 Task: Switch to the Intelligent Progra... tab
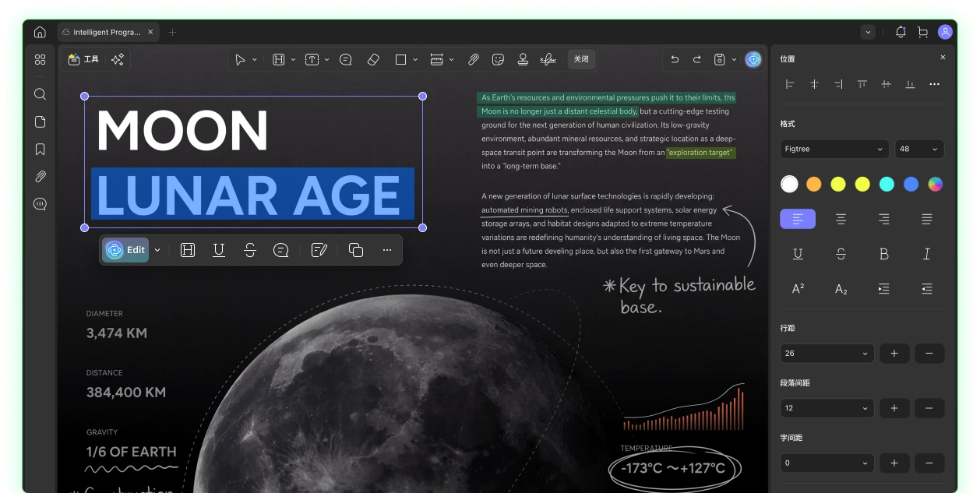pos(107,32)
